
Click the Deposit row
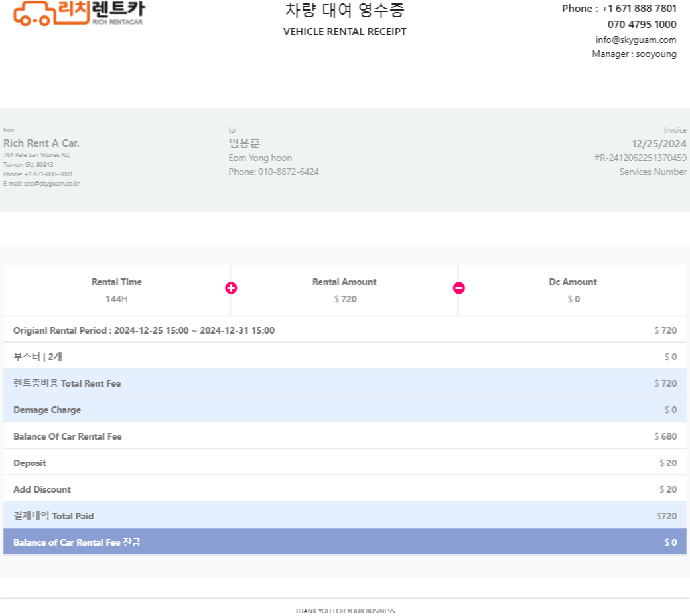tap(344, 463)
